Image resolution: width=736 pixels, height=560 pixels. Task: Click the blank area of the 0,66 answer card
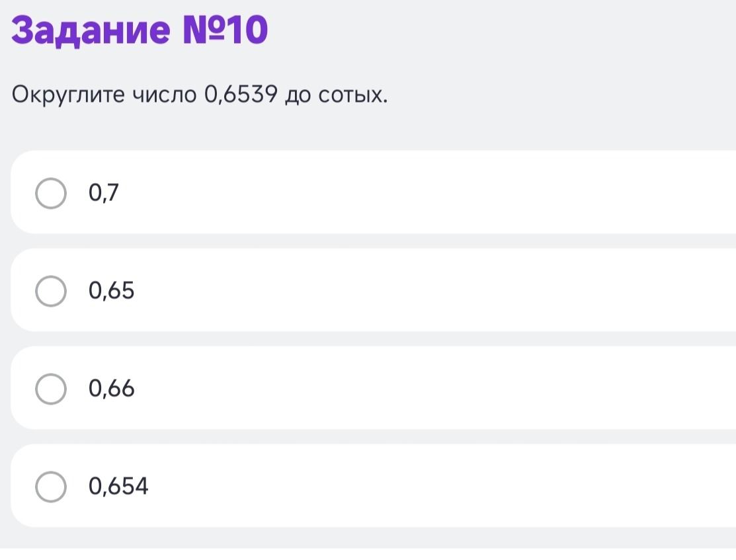pos(423,387)
